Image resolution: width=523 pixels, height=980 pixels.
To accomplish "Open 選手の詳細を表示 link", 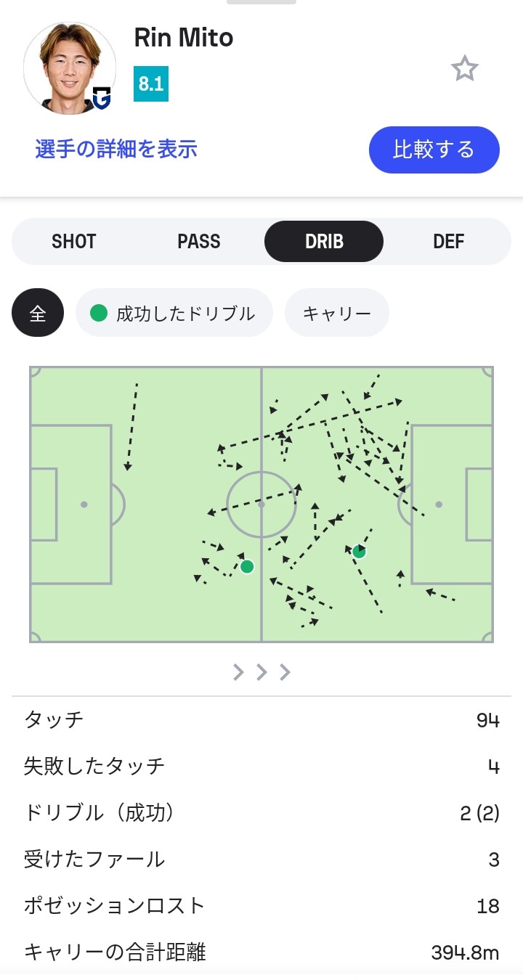I will coord(116,150).
